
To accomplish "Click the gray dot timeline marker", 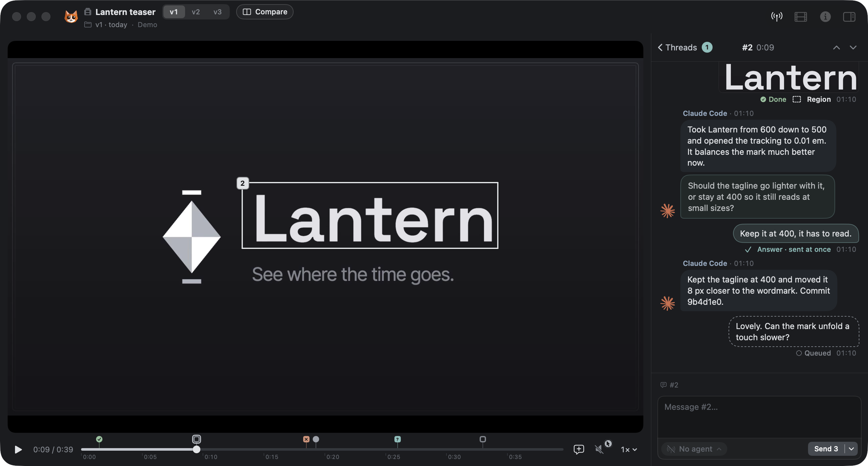I will [x=316, y=439].
